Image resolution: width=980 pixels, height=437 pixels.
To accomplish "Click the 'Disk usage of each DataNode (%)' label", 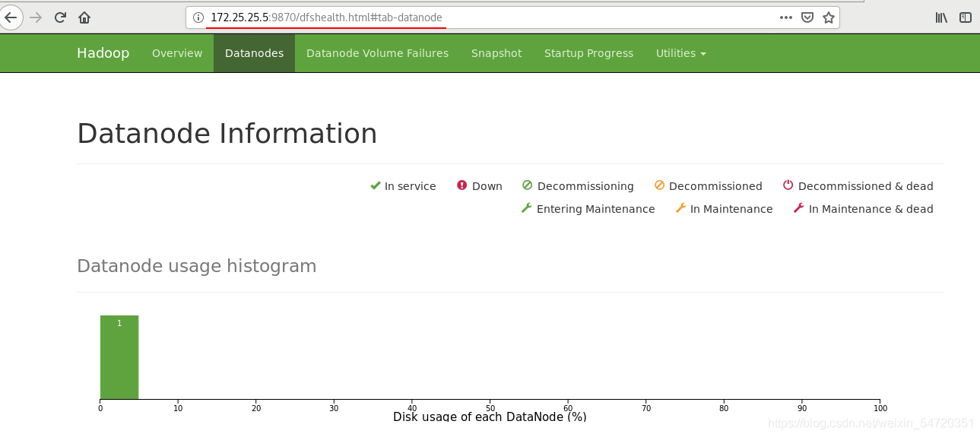I will tap(490, 416).
